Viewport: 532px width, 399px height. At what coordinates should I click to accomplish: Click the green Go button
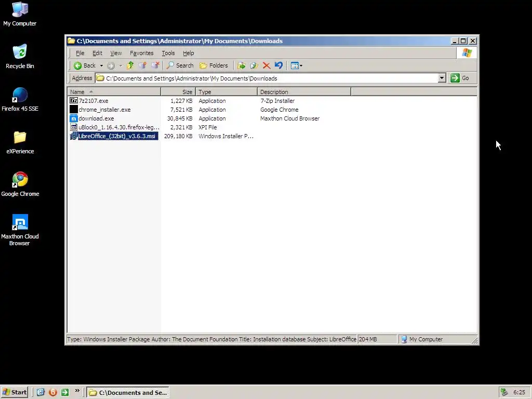[460, 78]
